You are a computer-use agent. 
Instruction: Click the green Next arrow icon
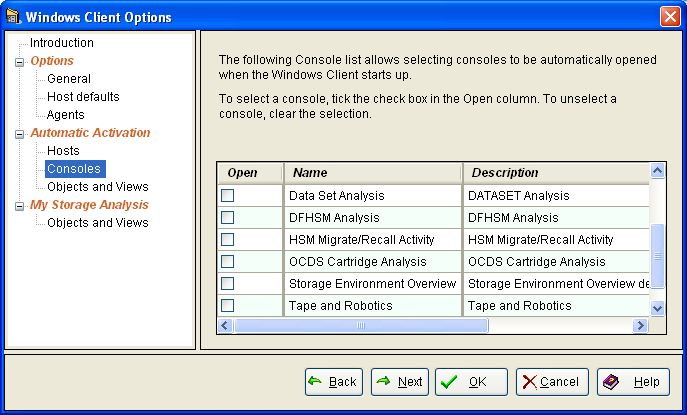coord(383,382)
